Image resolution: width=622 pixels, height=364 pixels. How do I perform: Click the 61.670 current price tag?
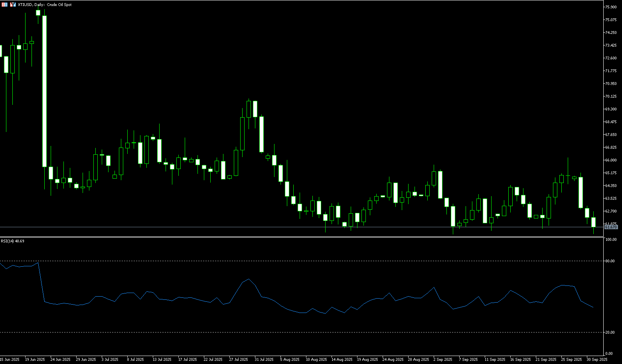coord(611,227)
